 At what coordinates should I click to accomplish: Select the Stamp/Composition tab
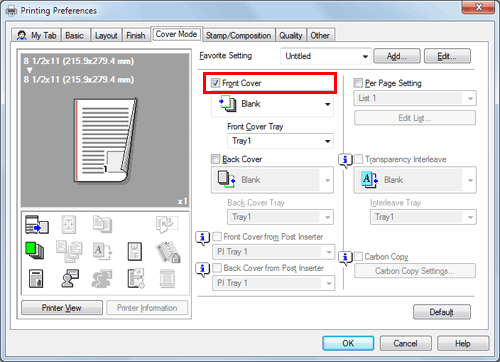[238, 35]
